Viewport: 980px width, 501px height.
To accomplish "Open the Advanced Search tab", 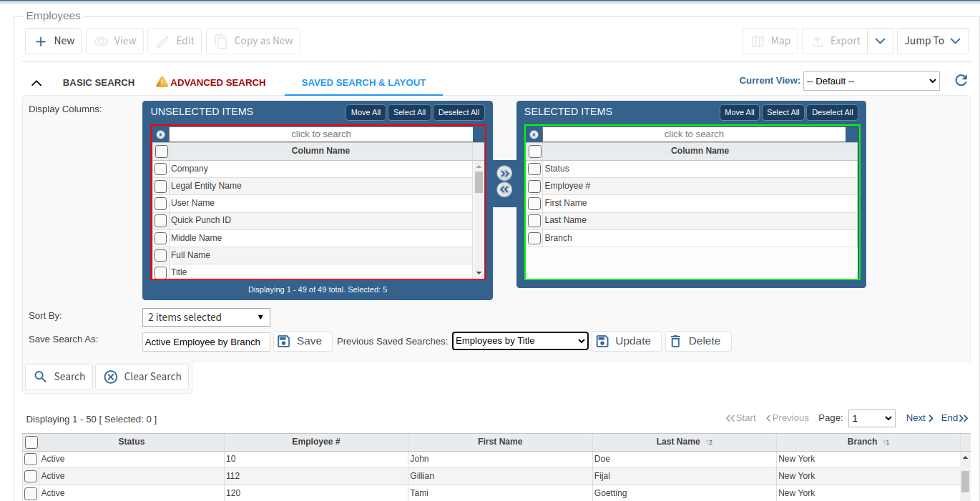I will [217, 83].
